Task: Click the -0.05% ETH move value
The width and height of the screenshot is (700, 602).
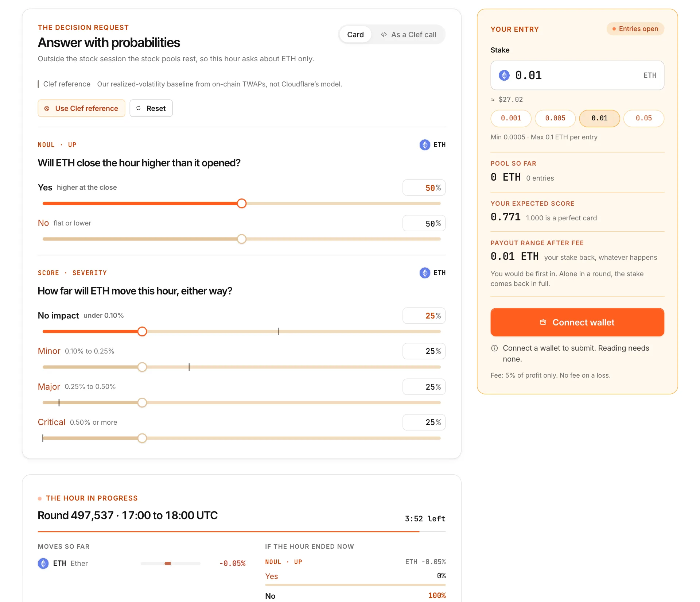Action: click(x=233, y=563)
